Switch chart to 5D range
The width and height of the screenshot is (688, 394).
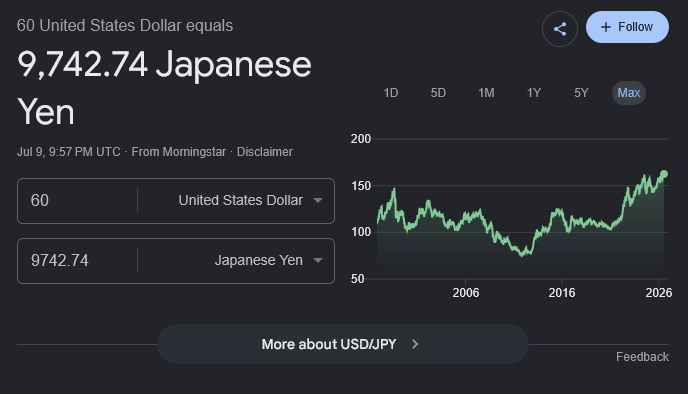pos(438,93)
